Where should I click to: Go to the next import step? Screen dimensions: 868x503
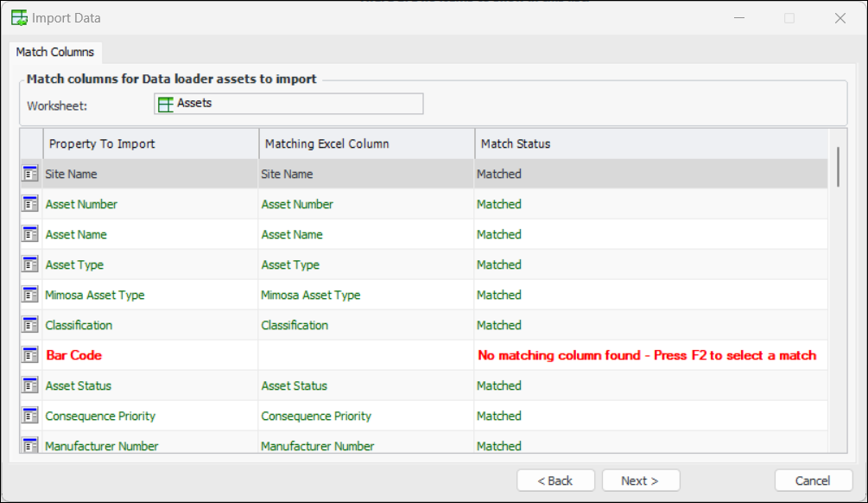pyautogui.click(x=640, y=481)
